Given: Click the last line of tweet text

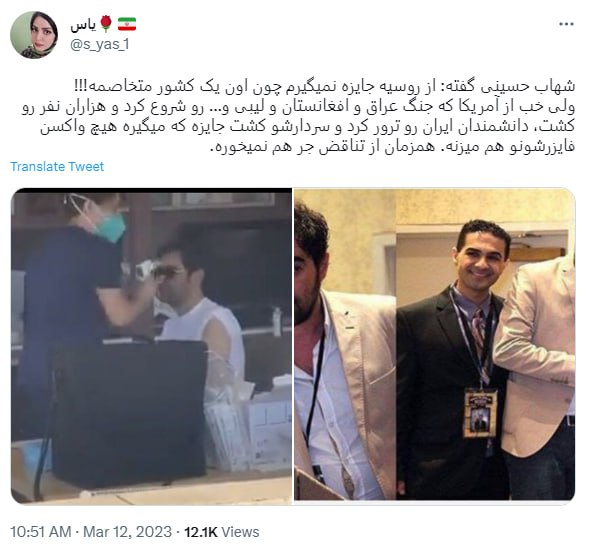Looking at the screenshot, I should pyautogui.click(x=392, y=146).
